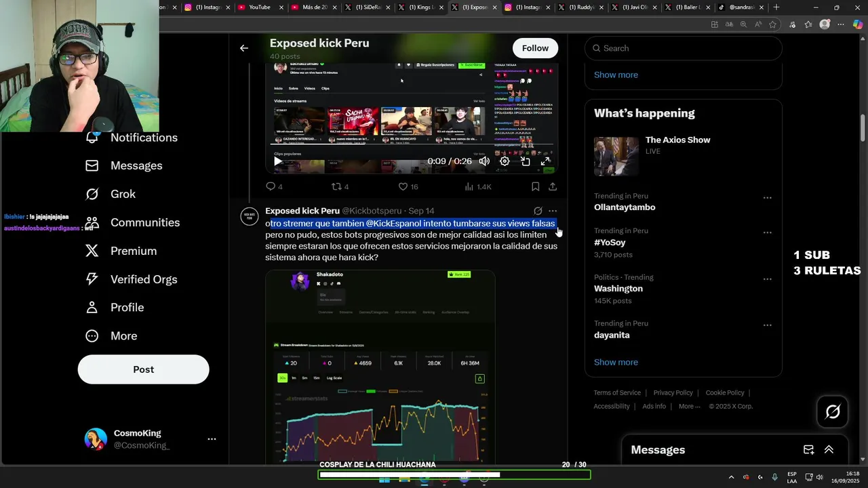The width and height of the screenshot is (868, 488).
Task: Add this page to browser favorites
Action: [772, 24]
